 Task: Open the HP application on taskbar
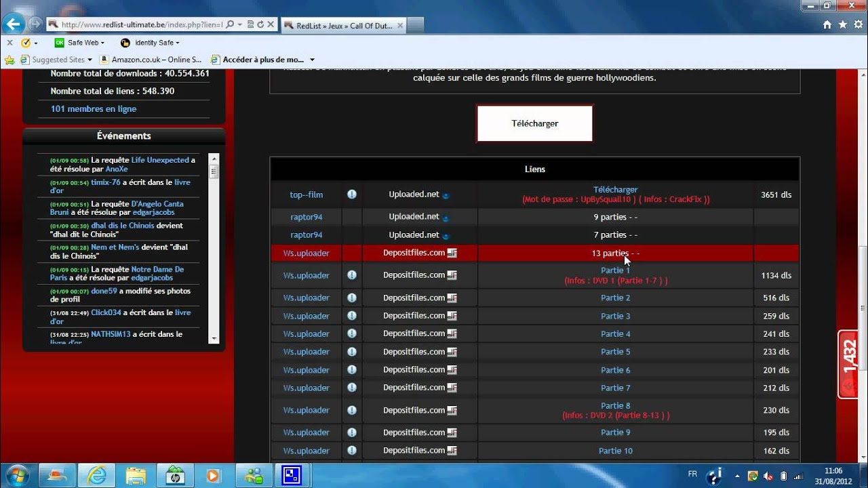pyautogui.click(x=175, y=475)
